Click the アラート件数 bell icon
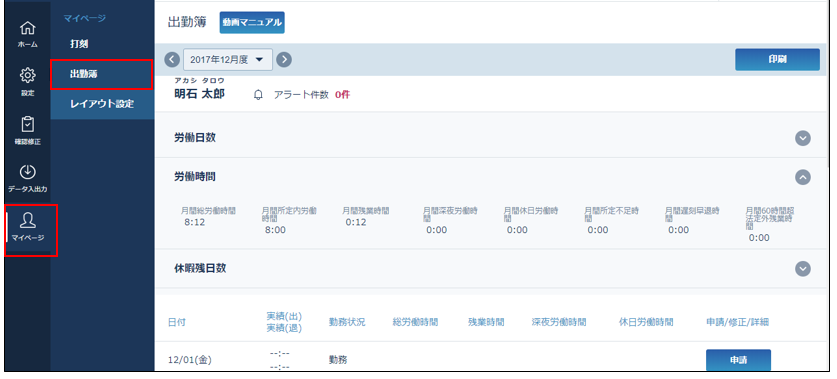This screenshot has height=379, width=837. [259, 95]
